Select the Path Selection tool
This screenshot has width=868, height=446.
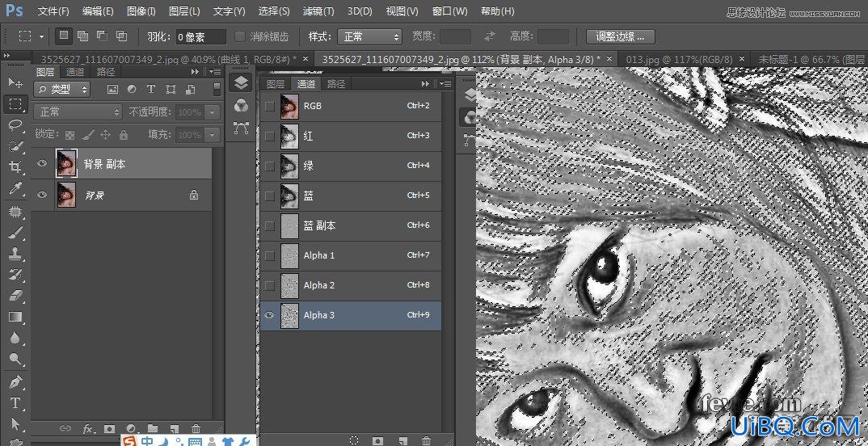pyautogui.click(x=15, y=424)
